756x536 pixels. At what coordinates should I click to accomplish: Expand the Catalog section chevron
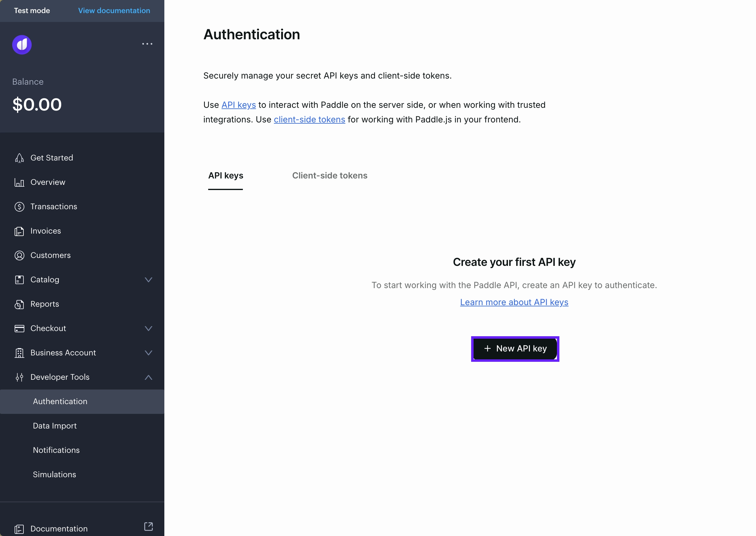pos(149,280)
